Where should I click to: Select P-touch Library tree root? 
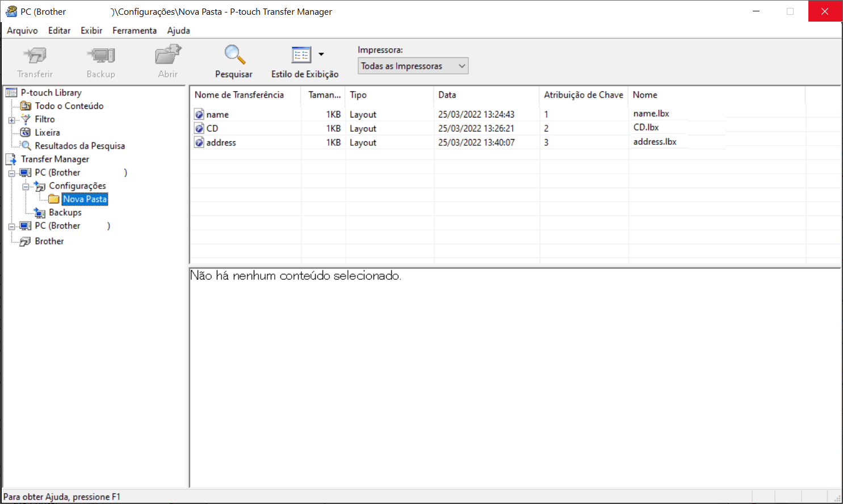tap(51, 93)
